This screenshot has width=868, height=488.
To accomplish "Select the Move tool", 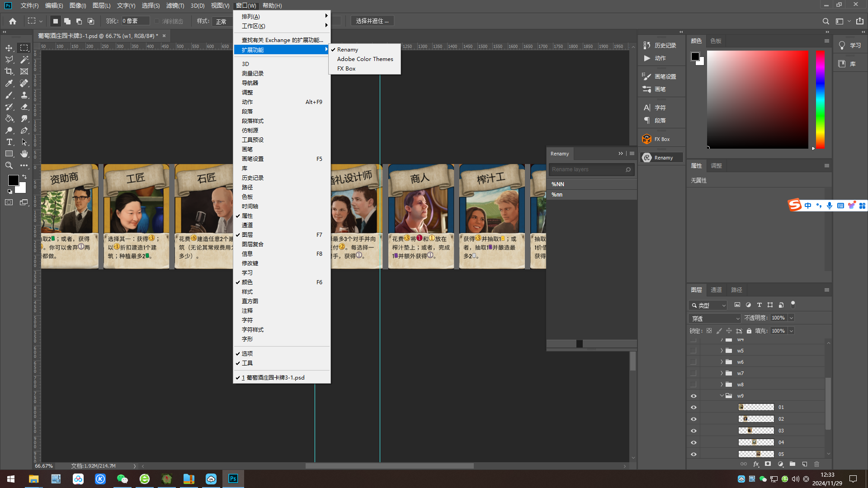I will (x=9, y=48).
